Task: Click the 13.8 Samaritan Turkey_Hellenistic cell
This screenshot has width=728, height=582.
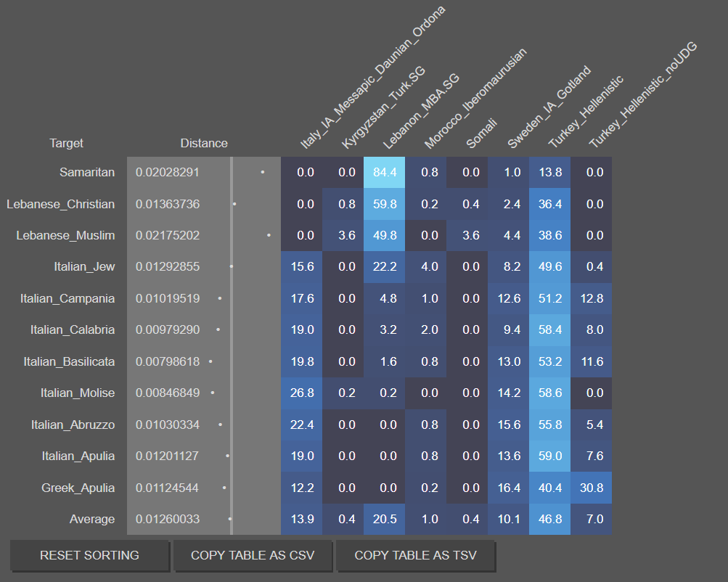Action: coord(549,172)
